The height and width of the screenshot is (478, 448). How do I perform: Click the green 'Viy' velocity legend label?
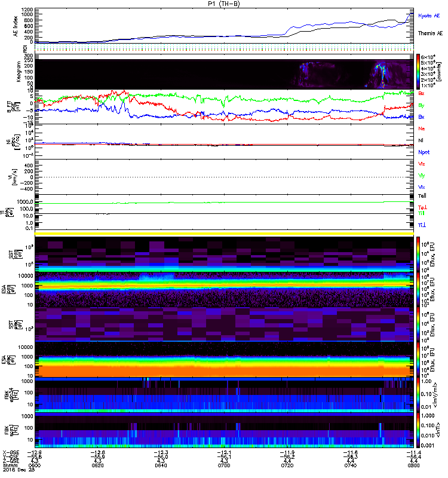coord(421,176)
